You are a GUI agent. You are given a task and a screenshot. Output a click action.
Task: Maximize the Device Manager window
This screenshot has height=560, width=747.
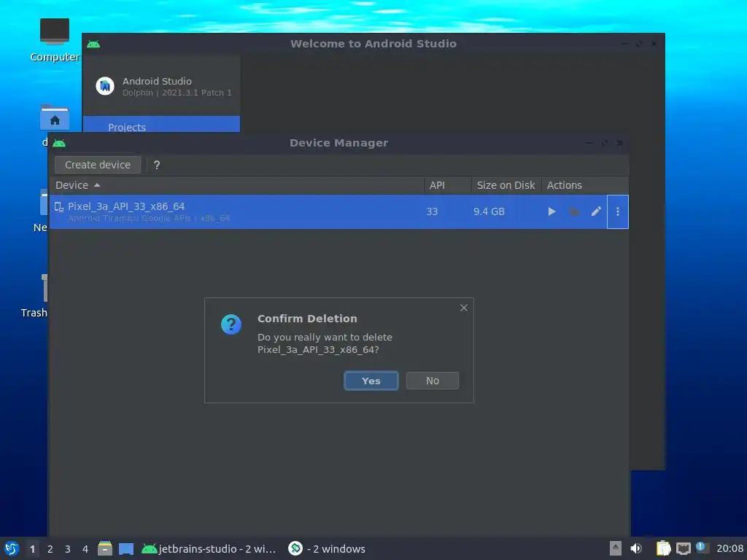pyautogui.click(x=604, y=143)
